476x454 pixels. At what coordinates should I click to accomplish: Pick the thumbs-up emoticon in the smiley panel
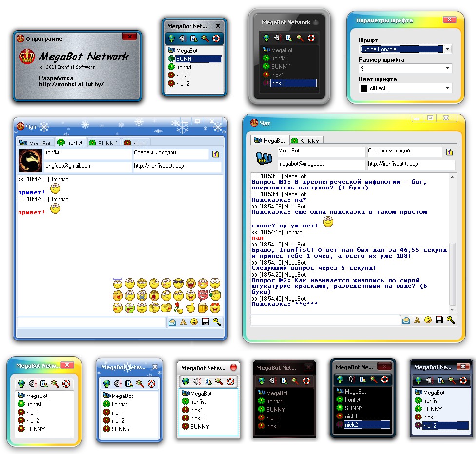190,308
